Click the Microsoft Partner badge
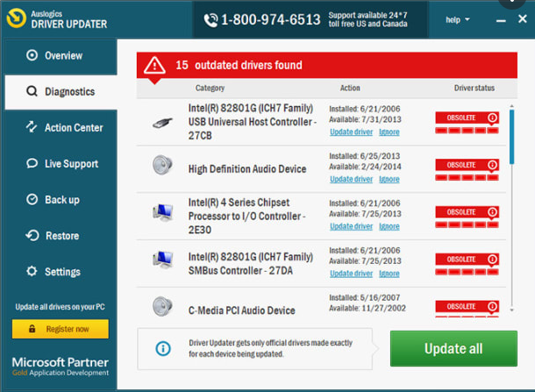535x392 pixels. tap(61, 367)
